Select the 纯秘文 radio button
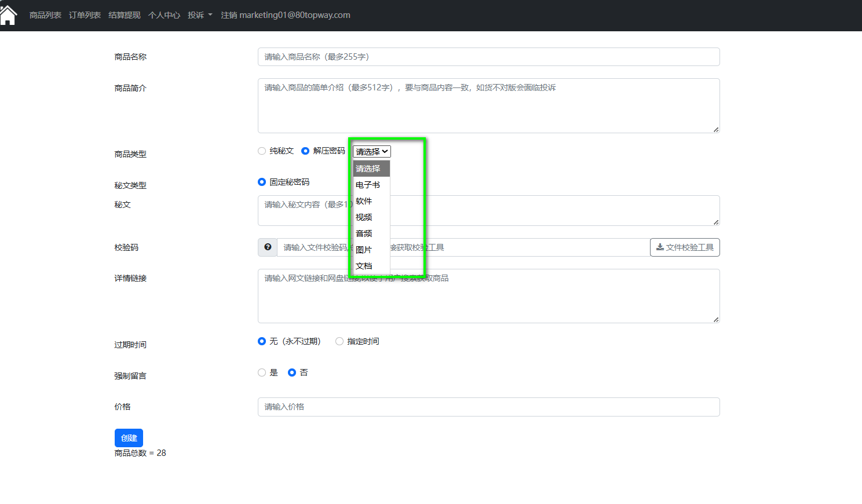 coord(262,151)
